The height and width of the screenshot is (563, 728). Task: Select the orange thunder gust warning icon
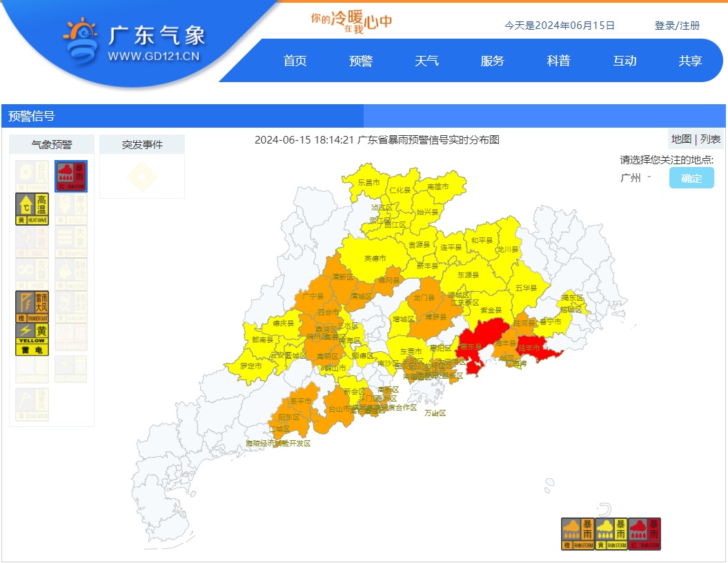31,306
